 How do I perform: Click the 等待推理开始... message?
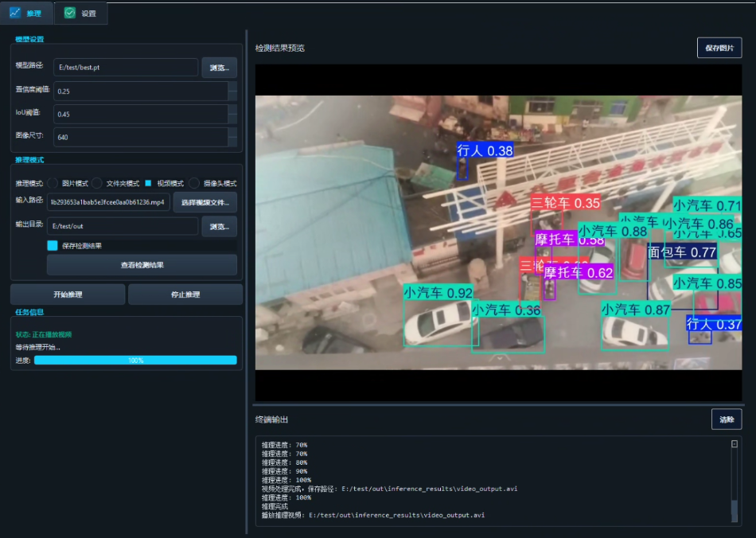[37, 347]
